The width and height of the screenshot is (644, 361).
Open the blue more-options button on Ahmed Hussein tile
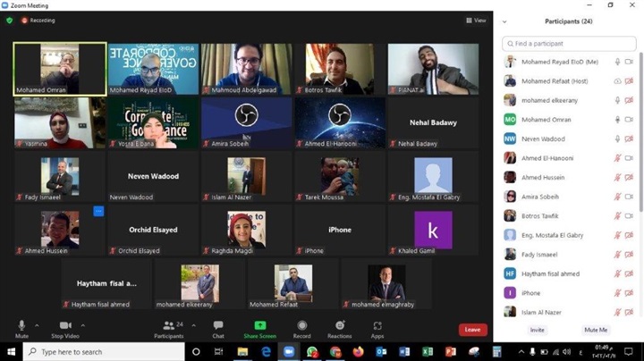tap(98, 211)
